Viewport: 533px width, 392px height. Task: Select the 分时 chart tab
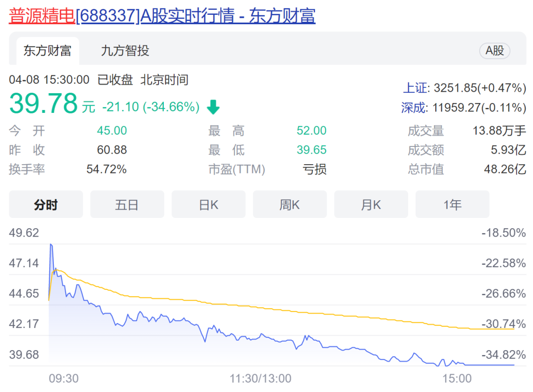[x=46, y=205]
